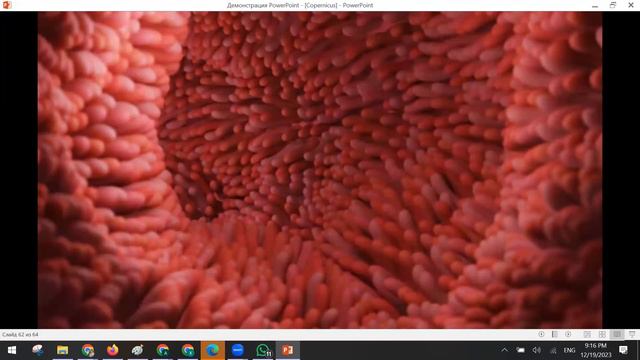The width and height of the screenshot is (640, 360).
Task: Open the Windows Start menu
Action: tap(12, 350)
